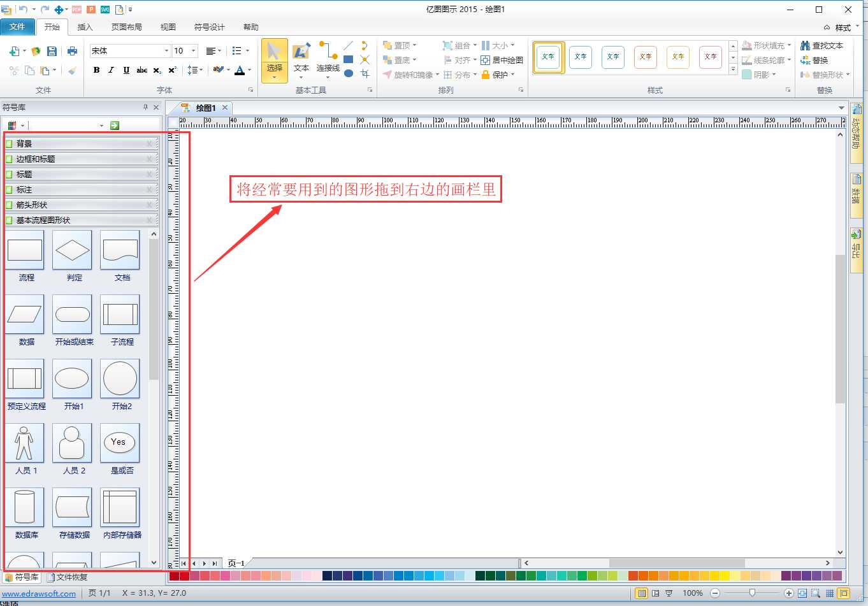Toggle Bold formatting
Screen dimensions: 868x606
(96, 70)
